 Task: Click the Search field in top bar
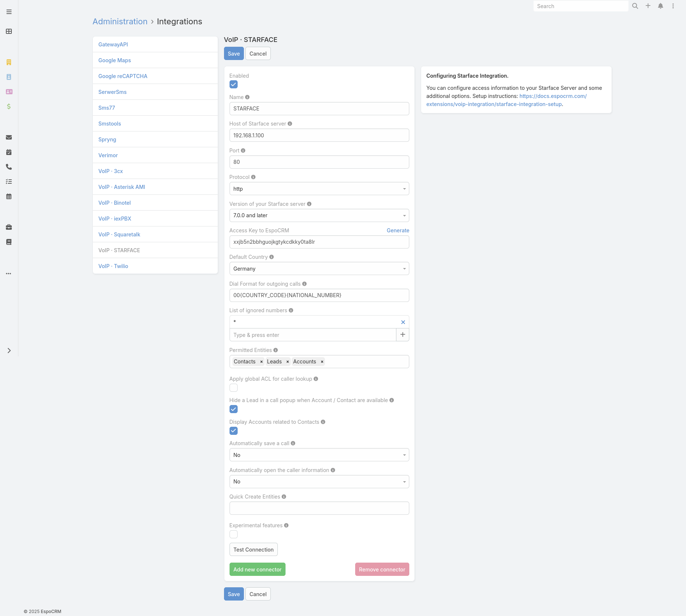tap(581, 6)
